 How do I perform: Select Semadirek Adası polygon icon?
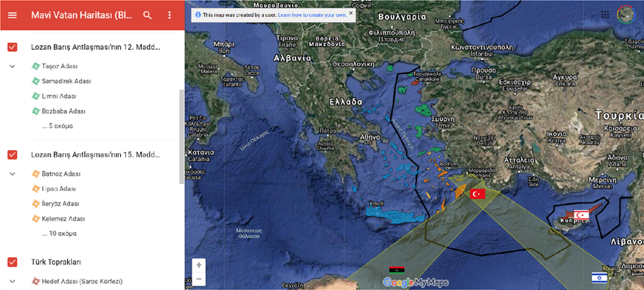click(36, 81)
